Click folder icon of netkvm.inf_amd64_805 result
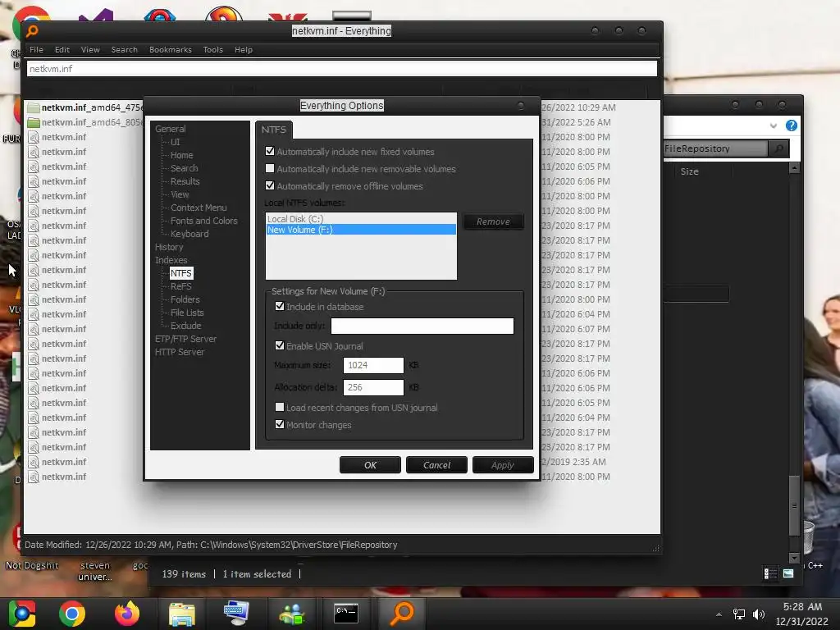The width and height of the screenshot is (840, 630). (x=34, y=123)
